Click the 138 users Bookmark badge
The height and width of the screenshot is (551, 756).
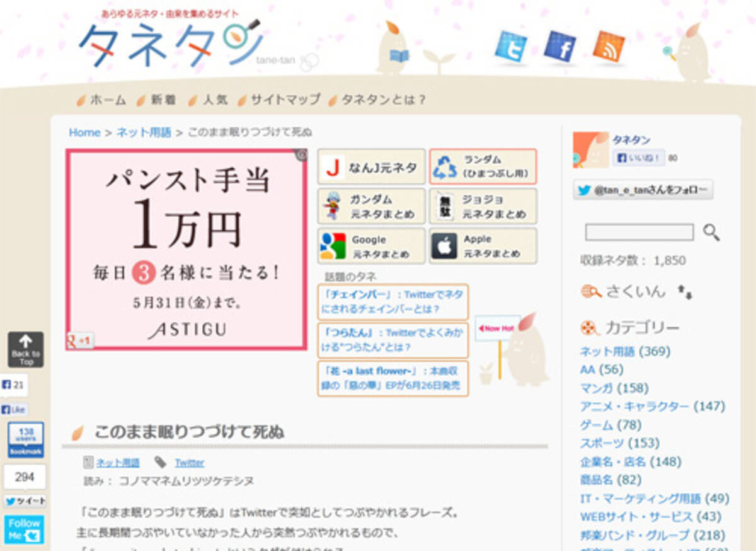[26, 440]
